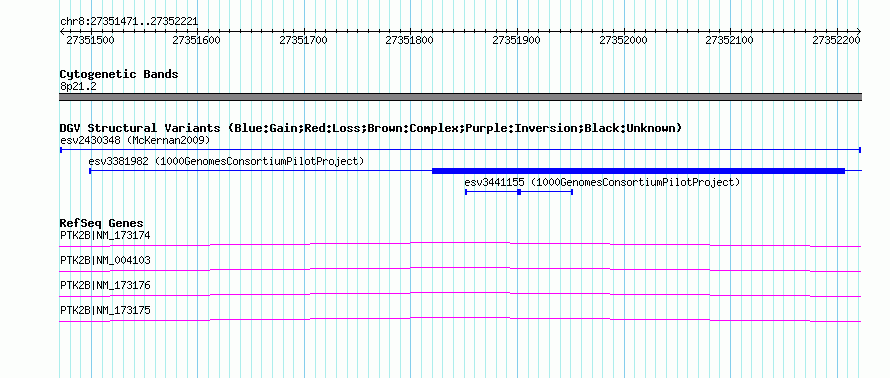The image size is (890, 378).
Task: Select the thick blue esv3381982 variant bar
Action: click(639, 171)
